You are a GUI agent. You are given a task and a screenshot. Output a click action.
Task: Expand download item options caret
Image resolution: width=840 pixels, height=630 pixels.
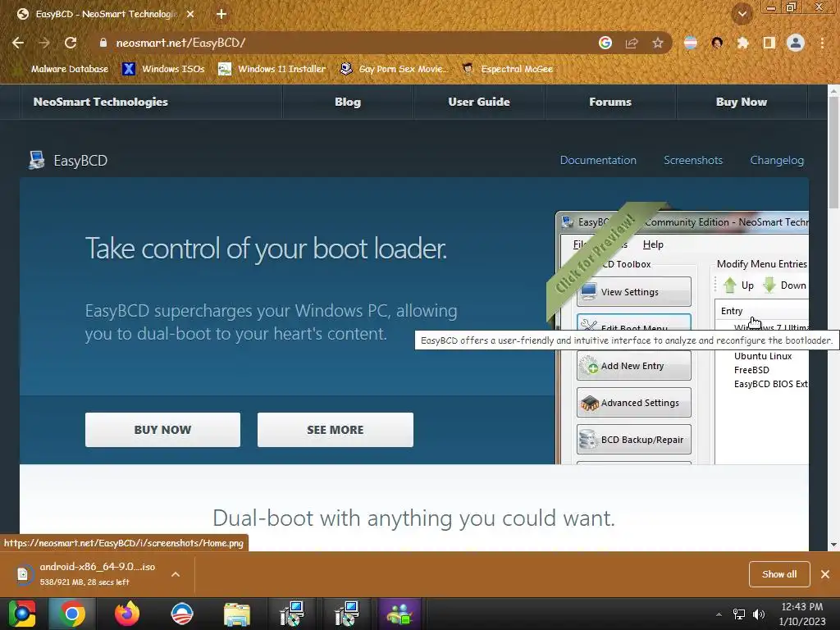(176, 574)
